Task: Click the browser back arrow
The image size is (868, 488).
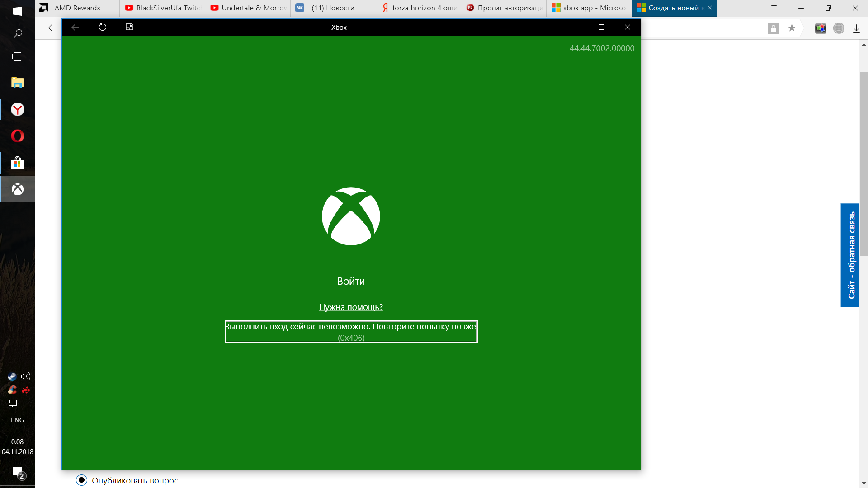Action: point(53,28)
